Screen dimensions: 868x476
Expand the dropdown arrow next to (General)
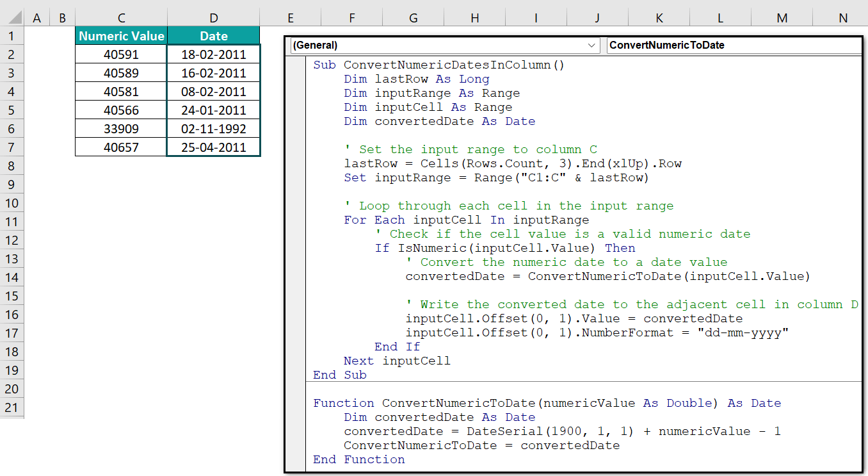pyautogui.click(x=591, y=45)
